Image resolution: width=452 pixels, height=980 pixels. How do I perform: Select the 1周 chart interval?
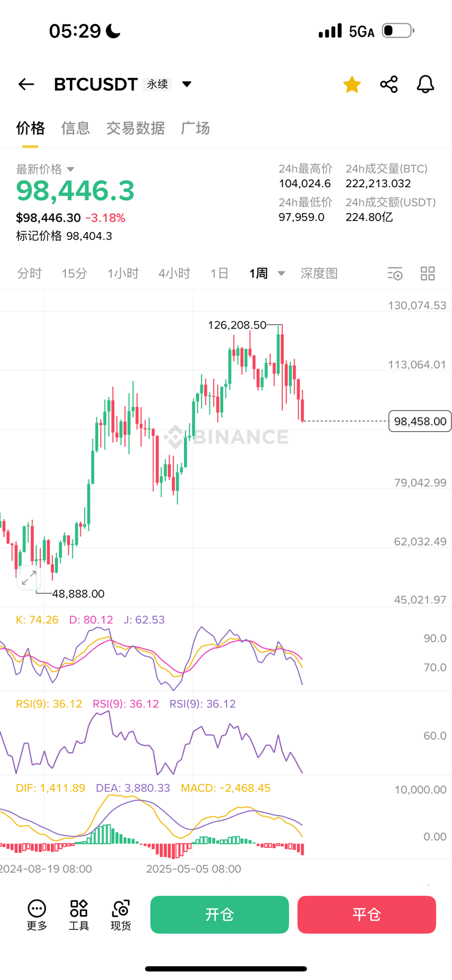[259, 274]
